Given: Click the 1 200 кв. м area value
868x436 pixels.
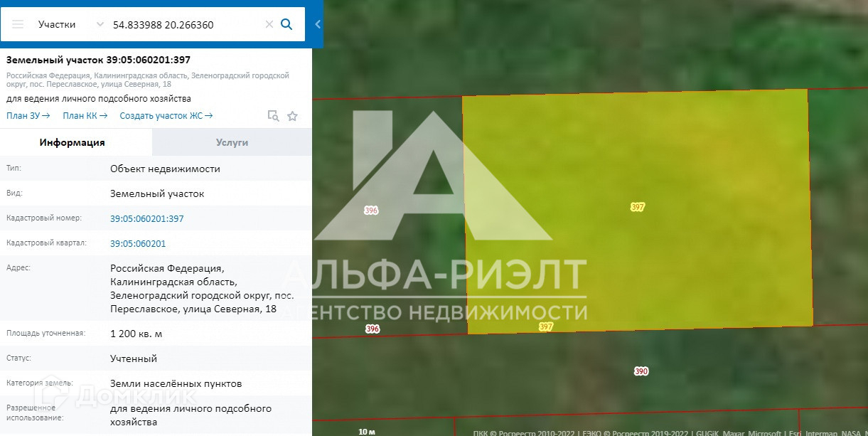Looking at the screenshot, I should pyautogui.click(x=136, y=334).
